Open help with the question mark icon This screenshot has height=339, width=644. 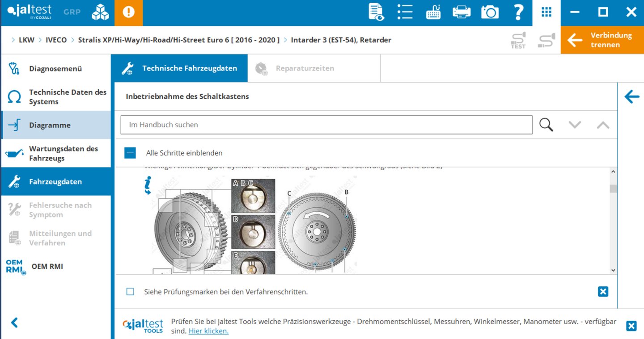pyautogui.click(x=518, y=12)
